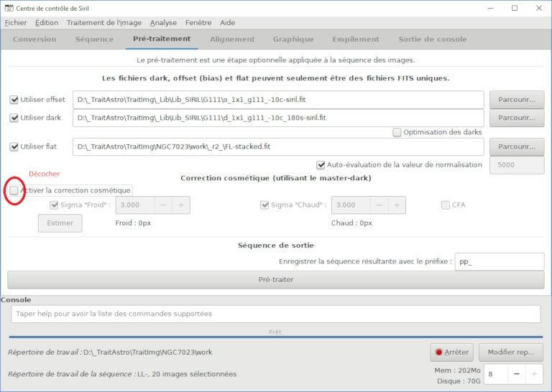
Task: Toggle Utiliser dark checkbox
Action: click(x=14, y=118)
